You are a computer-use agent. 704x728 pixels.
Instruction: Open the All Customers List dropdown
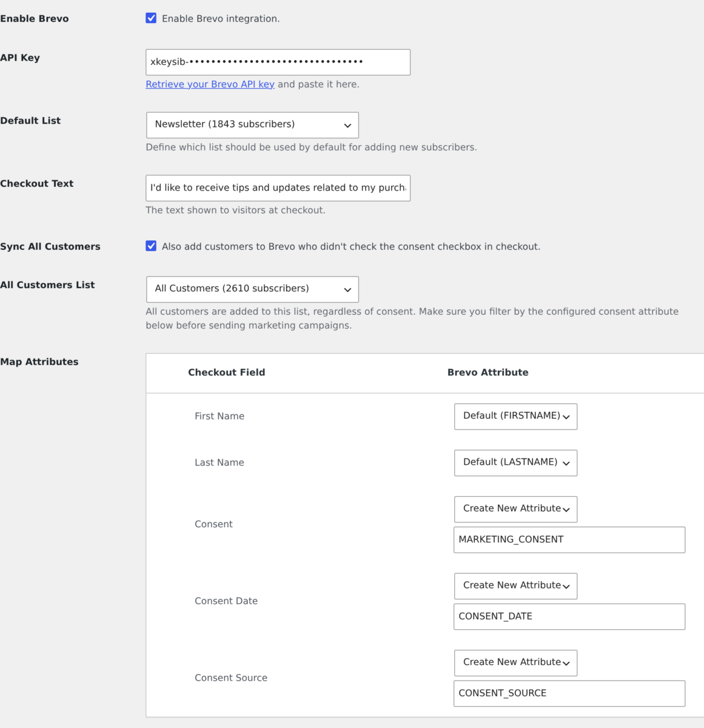click(x=252, y=289)
